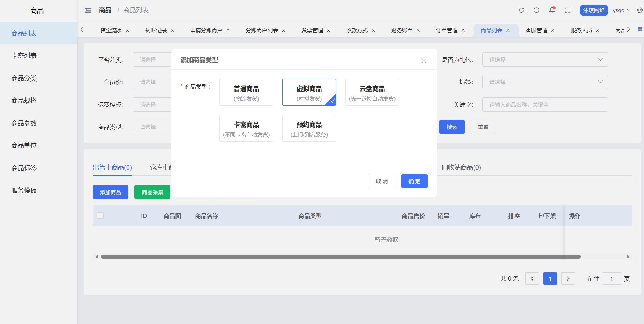Screen dimensions: 644x324
Task: Select 普通商品 product type
Action: [246, 92]
